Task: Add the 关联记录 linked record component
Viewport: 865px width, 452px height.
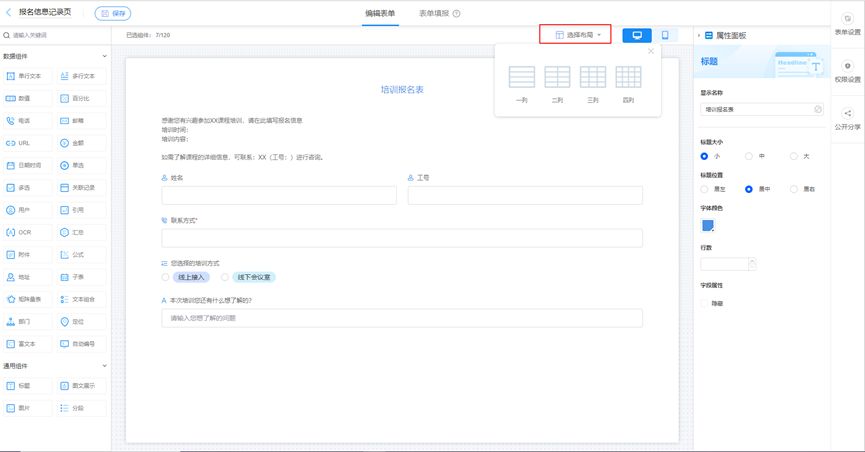Action: click(x=81, y=188)
